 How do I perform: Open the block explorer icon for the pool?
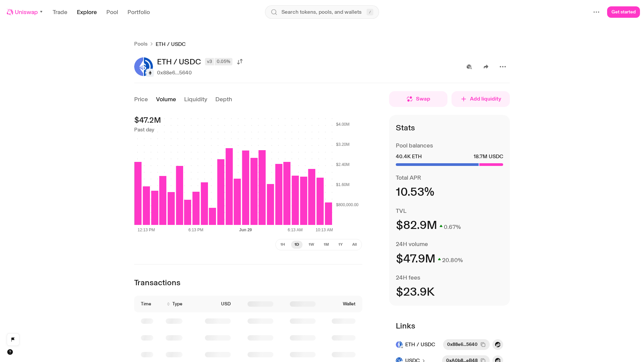469,67
